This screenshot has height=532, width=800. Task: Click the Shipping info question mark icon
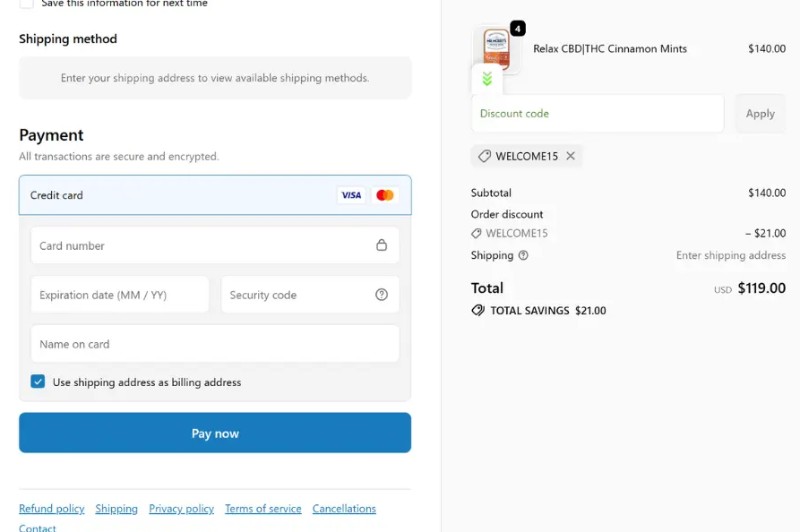(x=523, y=255)
